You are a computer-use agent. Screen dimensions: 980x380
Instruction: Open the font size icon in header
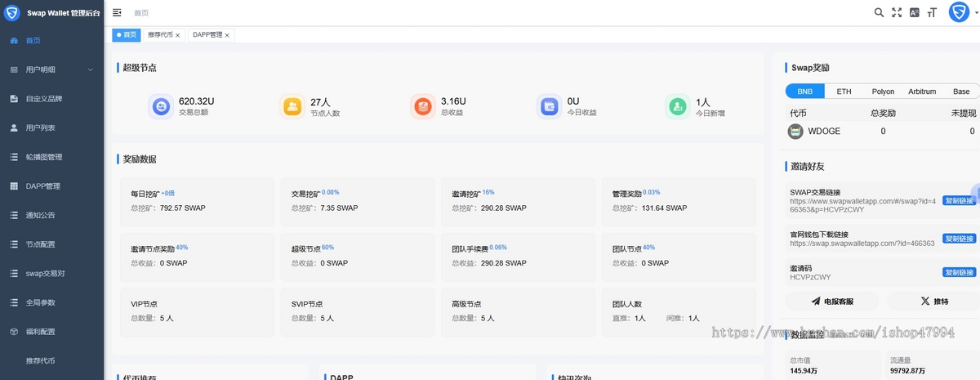click(x=932, y=12)
